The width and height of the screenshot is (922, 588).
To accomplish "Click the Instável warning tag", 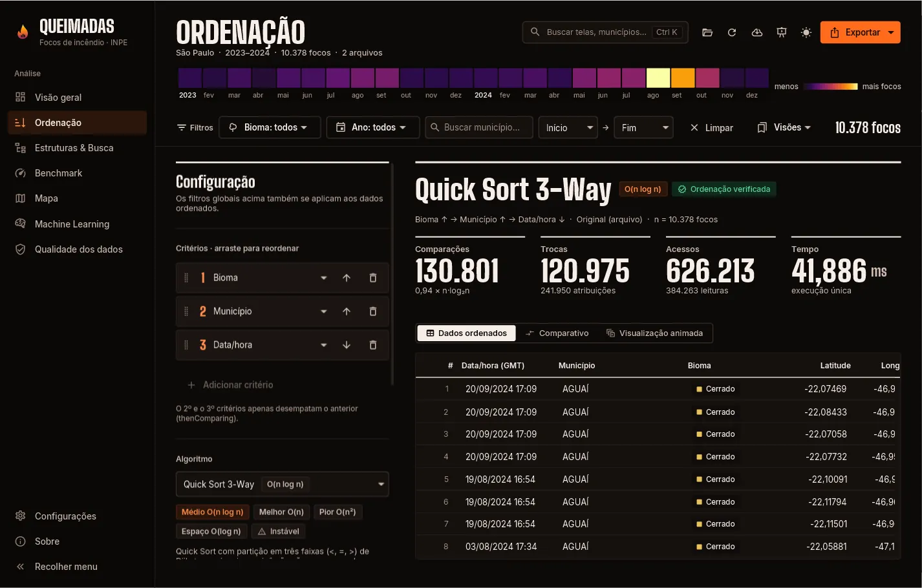I will [278, 531].
